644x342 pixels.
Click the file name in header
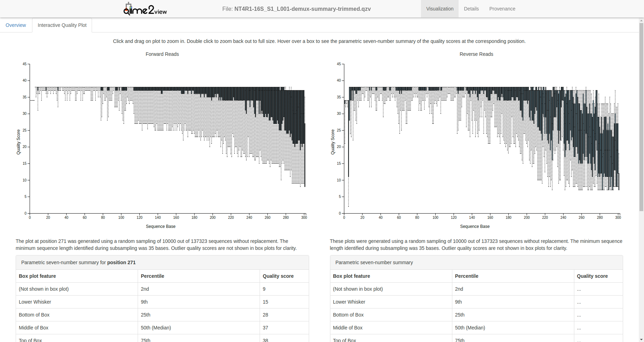pyautogui.click(x=302, y=9)
